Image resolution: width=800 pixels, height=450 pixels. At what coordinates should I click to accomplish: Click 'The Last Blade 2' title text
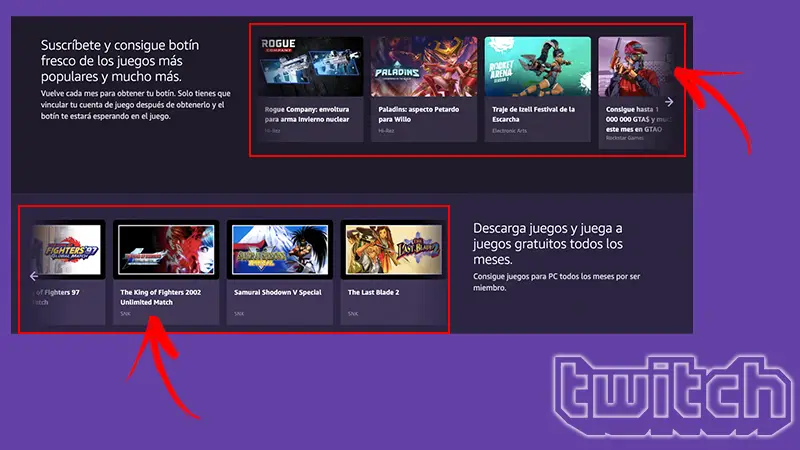(373, 292)
